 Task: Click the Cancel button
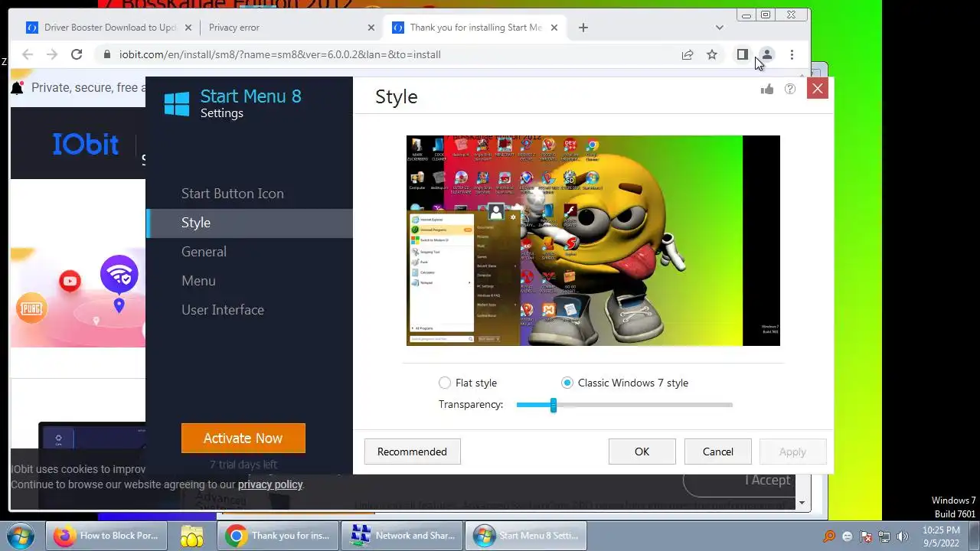click(x=718, y=452)
